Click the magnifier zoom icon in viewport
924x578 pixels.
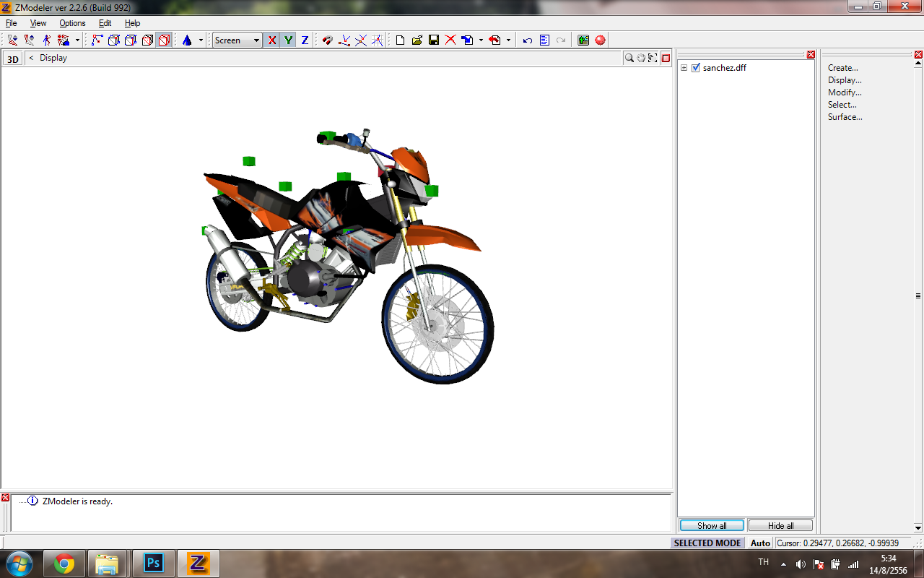point(629,58)
